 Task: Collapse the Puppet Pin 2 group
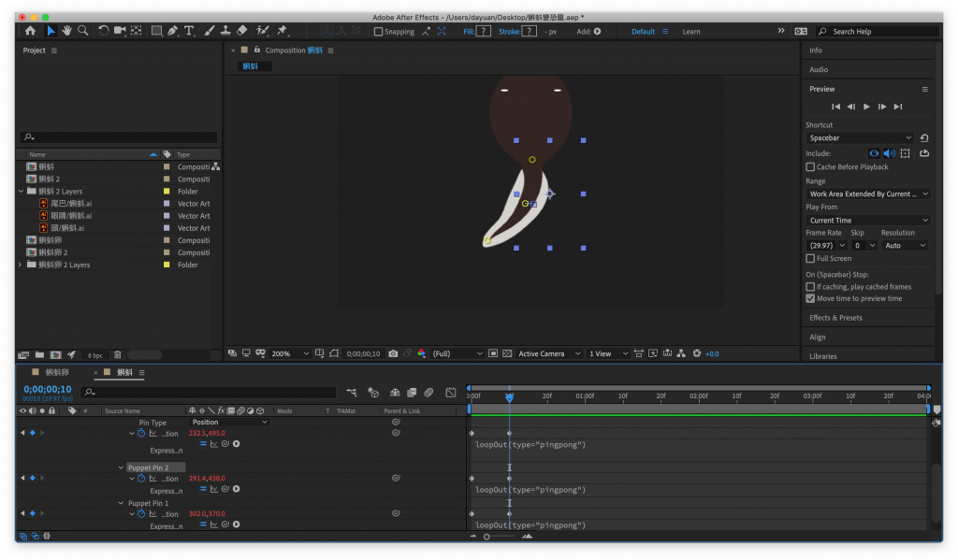pos(121,467)
